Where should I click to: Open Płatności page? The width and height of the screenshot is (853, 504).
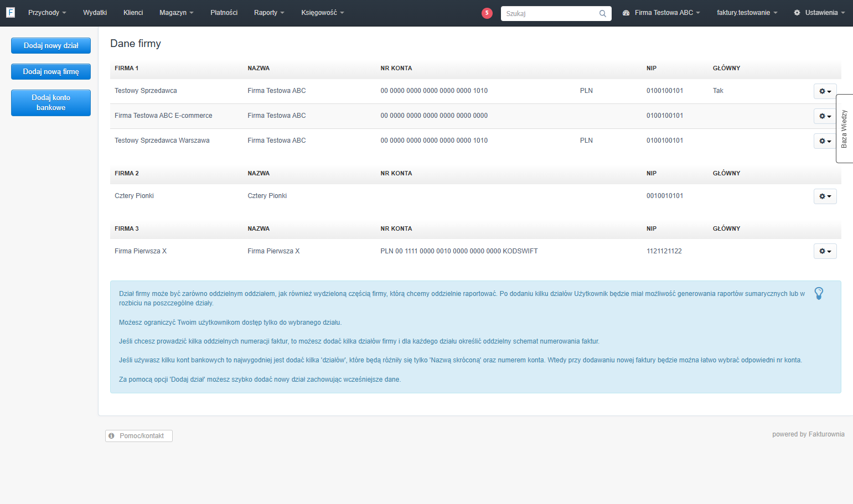[x=224, y=13]
